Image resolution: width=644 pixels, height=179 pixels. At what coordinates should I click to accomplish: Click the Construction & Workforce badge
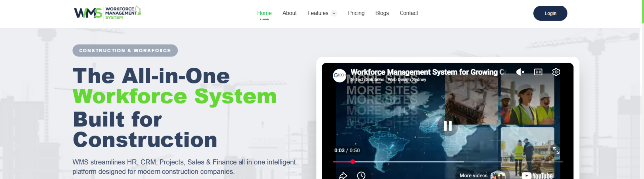pyautogui.click(x=125, y=50)
